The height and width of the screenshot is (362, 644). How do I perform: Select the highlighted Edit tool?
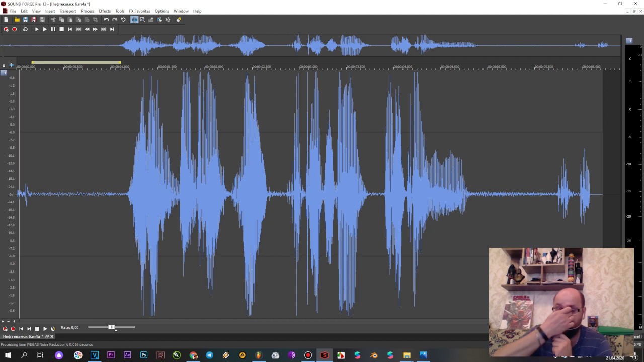tap(134, 20)
